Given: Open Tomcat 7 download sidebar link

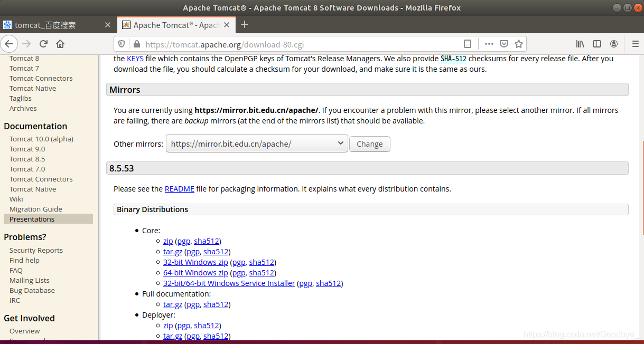Looking at the screenshot, I should pyautogui.click(x=24, y=69).
